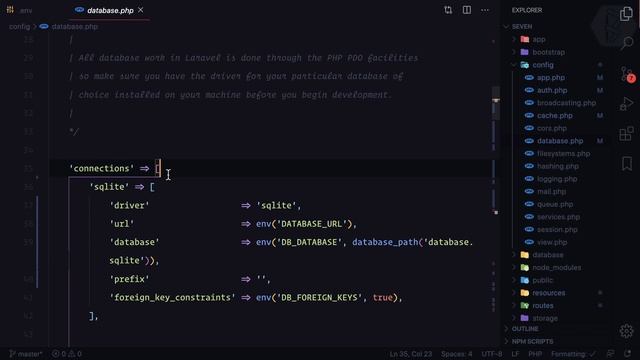
Task: Open the Search view in activity bar
Action: click(x=626, y=42)
